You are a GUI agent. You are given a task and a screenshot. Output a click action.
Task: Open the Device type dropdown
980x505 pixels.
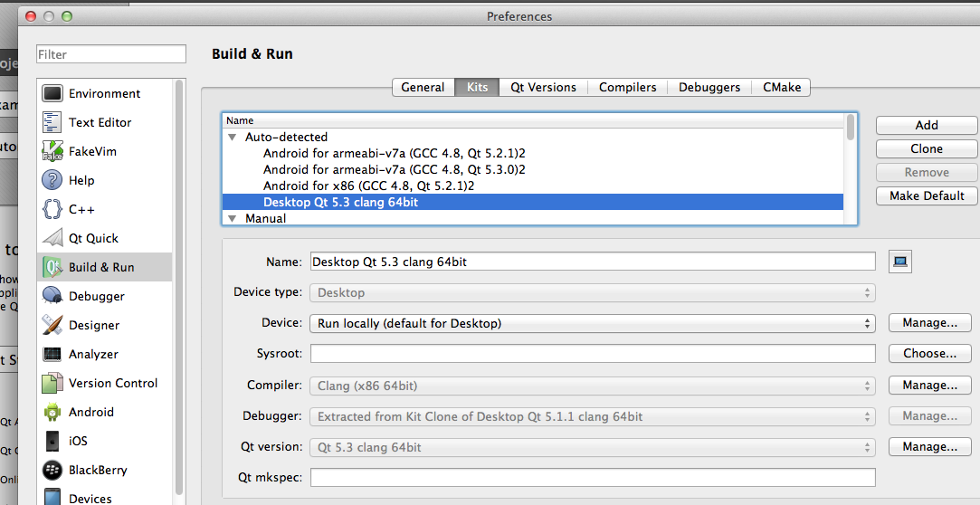[593, 292]
